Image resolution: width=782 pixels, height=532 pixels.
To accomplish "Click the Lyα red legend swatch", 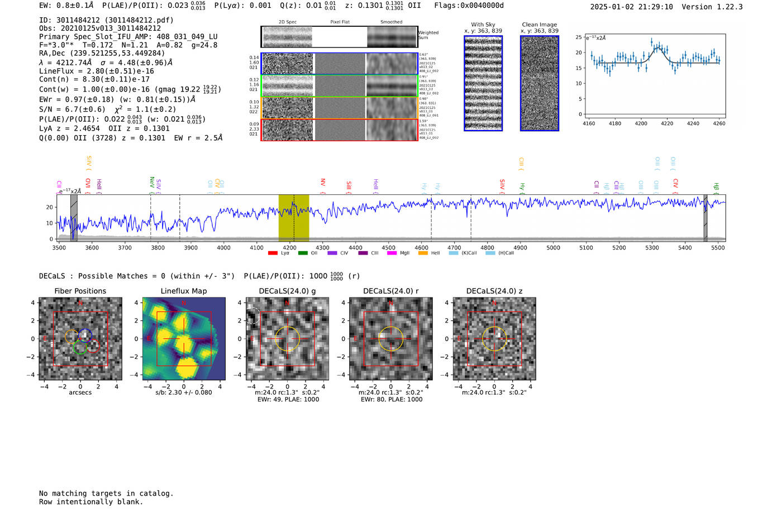I will (x=273, y=253).
